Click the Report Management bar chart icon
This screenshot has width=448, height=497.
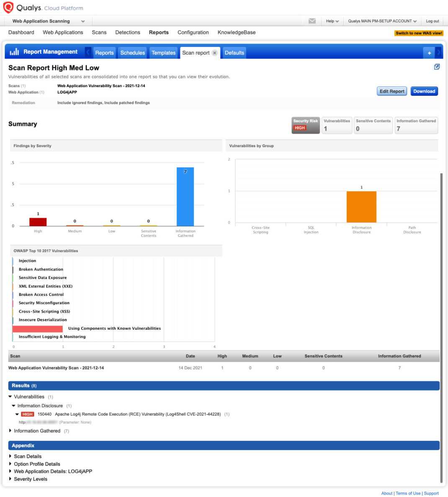pos(14,52)
